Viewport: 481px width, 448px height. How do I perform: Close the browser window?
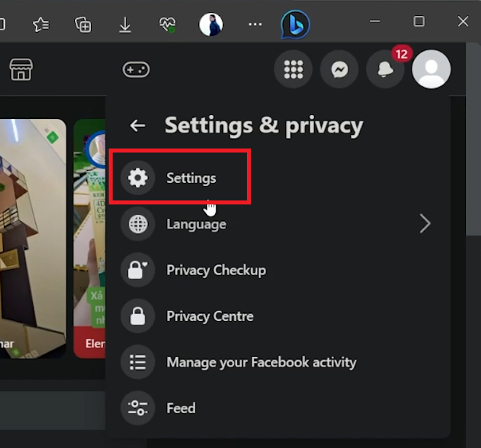coord(463,22)
